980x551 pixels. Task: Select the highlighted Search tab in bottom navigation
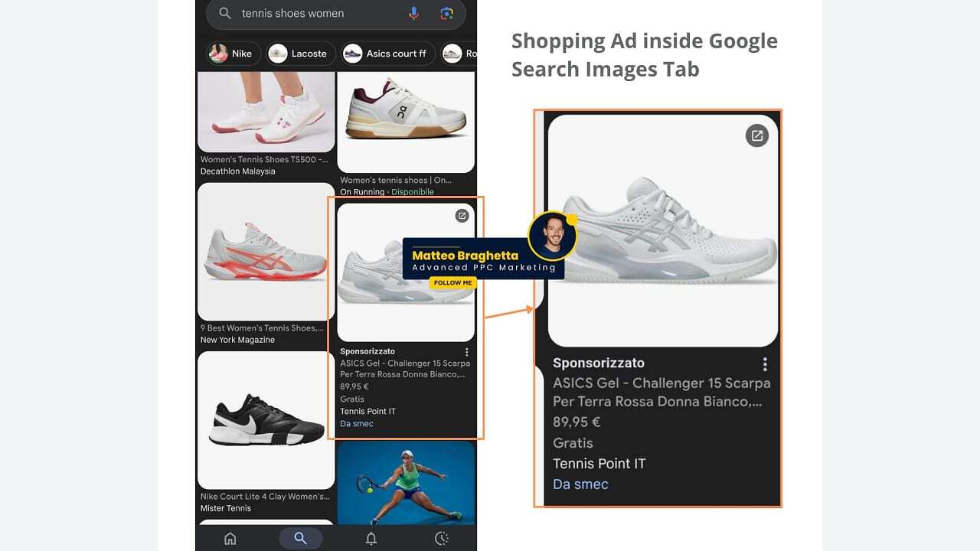coord(301,538)
